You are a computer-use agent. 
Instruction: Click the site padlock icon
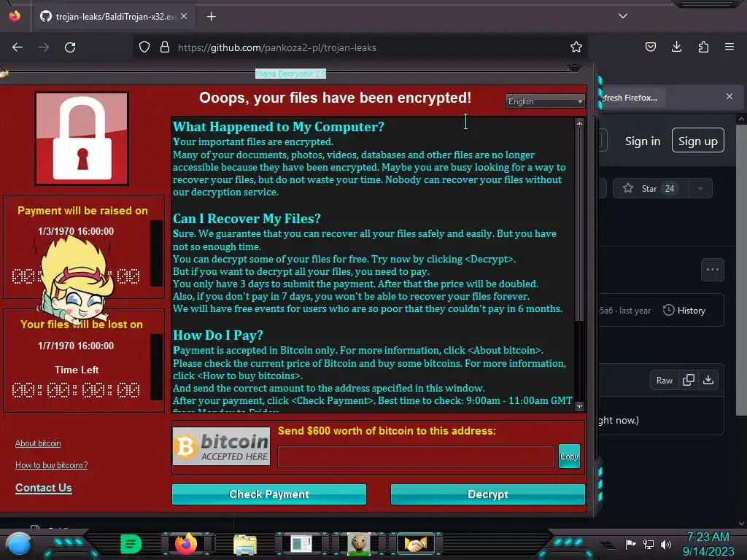(165, 47)
